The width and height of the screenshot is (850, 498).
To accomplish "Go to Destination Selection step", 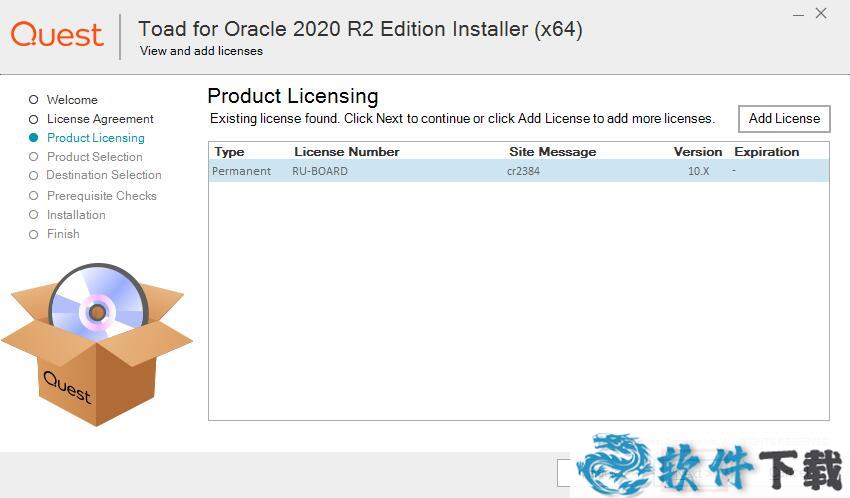I will [x=103, y=175].
